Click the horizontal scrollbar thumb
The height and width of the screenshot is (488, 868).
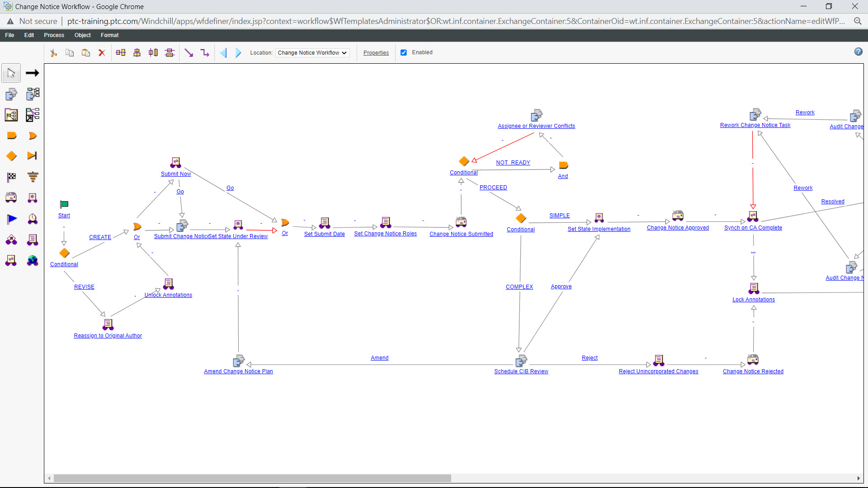point(252,478)
